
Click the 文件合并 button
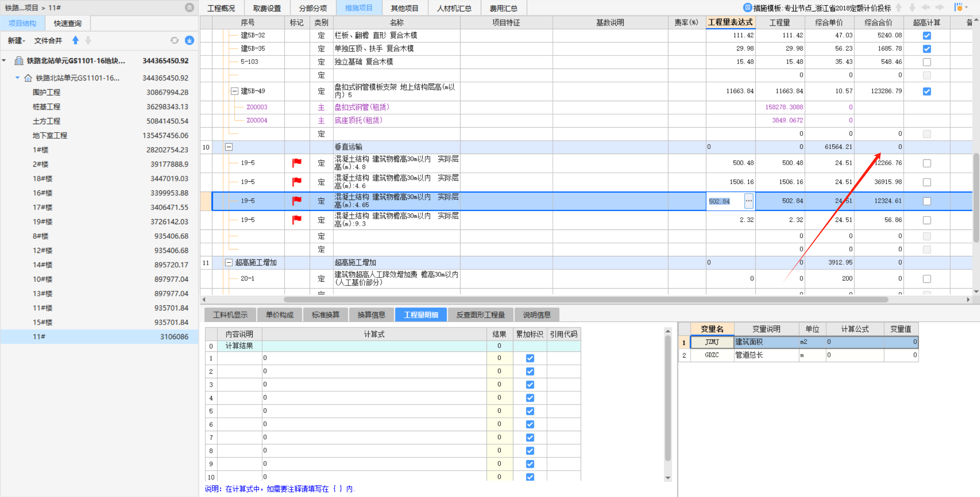pyautogui.click(x=48, y=41)
